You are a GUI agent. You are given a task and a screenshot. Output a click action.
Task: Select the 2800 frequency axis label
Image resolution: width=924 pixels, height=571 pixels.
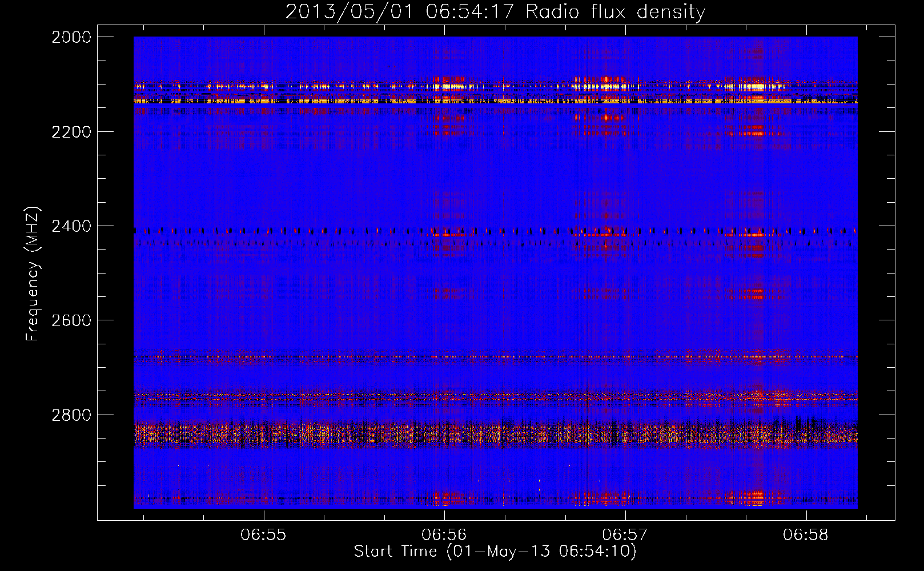71,415
